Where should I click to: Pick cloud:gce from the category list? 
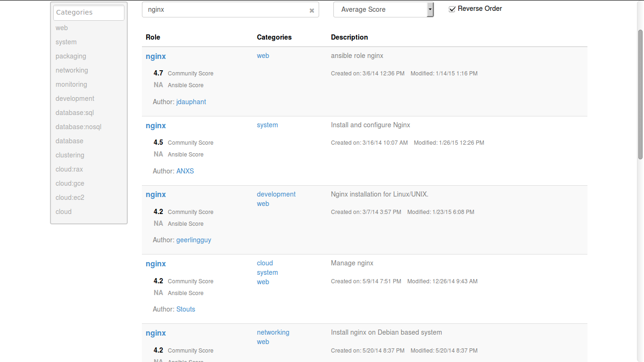70,183
